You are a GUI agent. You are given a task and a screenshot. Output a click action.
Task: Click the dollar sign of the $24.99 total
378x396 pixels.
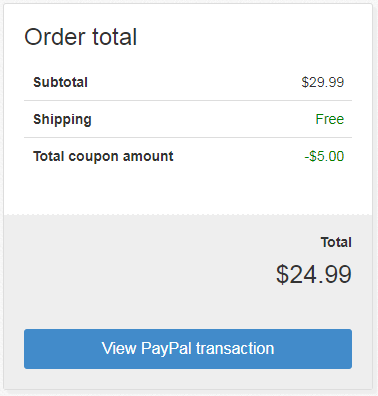282,274
